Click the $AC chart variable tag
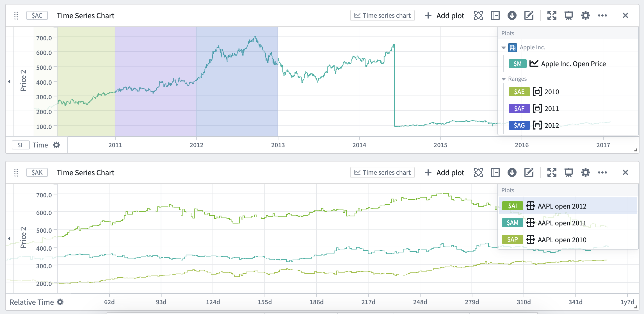 click(x=37, y=16)
